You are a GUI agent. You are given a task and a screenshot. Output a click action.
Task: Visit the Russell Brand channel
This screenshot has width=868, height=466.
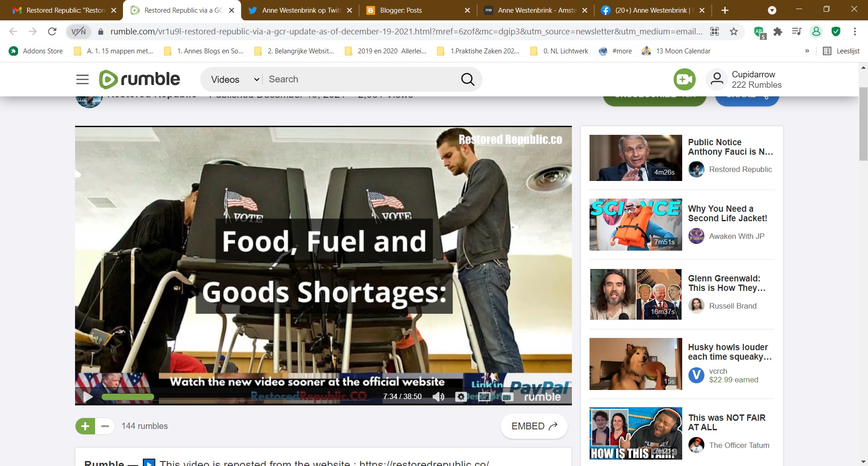coord(732,306)
